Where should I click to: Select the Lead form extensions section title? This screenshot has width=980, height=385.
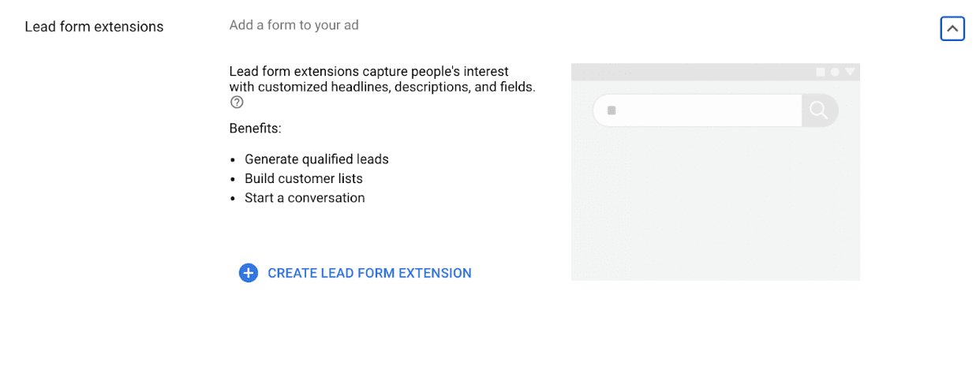[x=94, y=27]
